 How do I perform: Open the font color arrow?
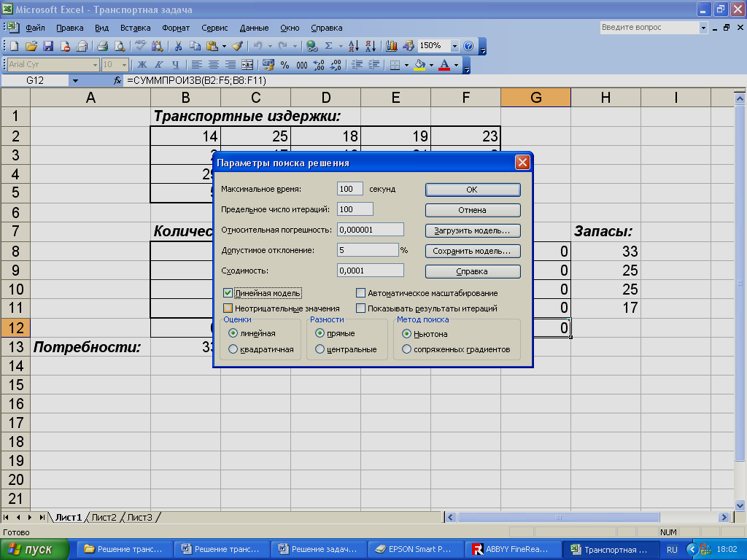click(x=456, y=65)
